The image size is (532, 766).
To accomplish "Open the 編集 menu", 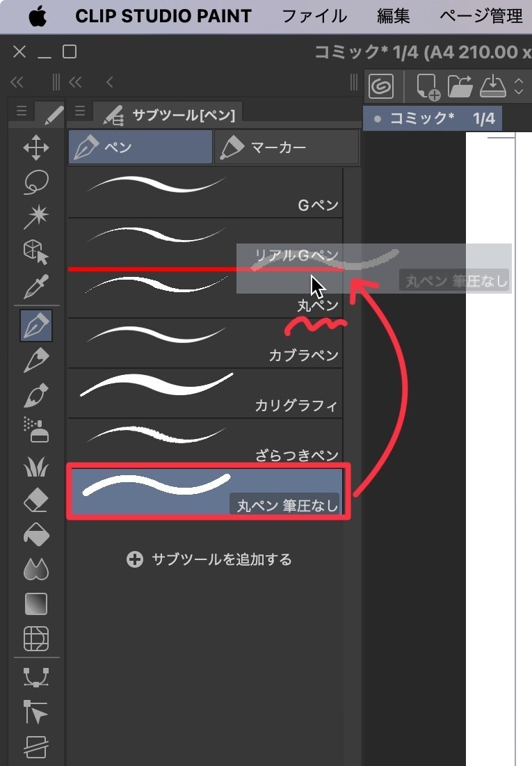I will pyautogui.click(x=393, y=16).
